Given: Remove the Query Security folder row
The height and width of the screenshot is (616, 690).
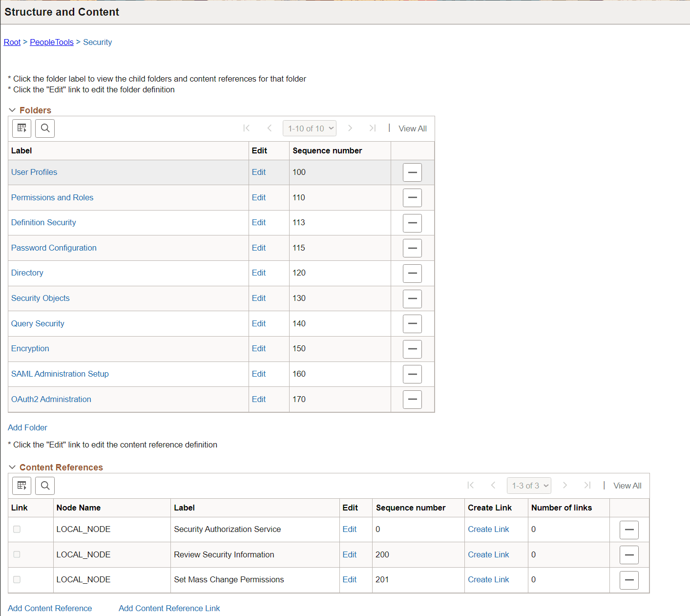Looking at the screenshot, I should coord(412,324).
